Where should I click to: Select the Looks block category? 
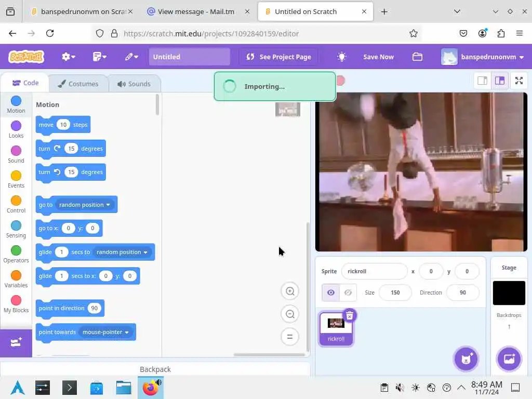pyautogui.click(x=16, y=129)
